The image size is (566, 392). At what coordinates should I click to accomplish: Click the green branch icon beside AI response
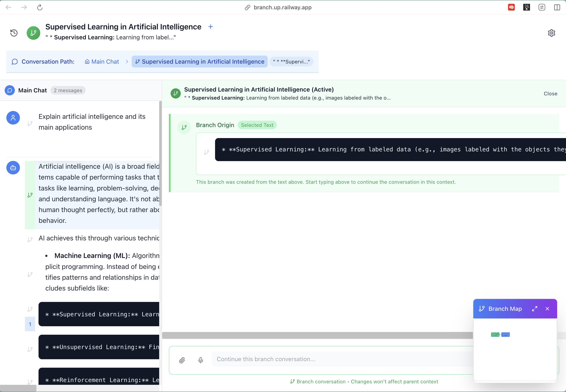[x=30, y=195]
